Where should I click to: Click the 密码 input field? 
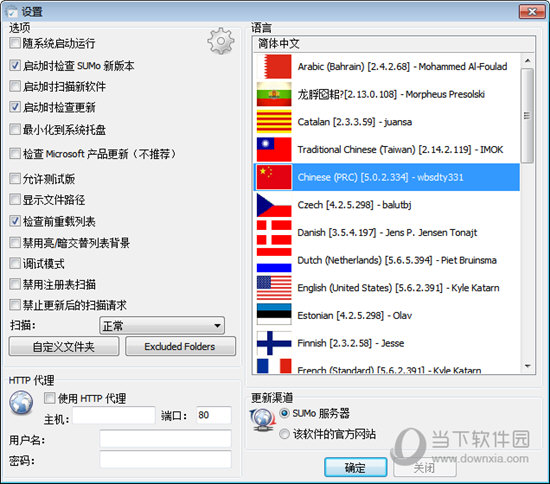pos(165,460)
